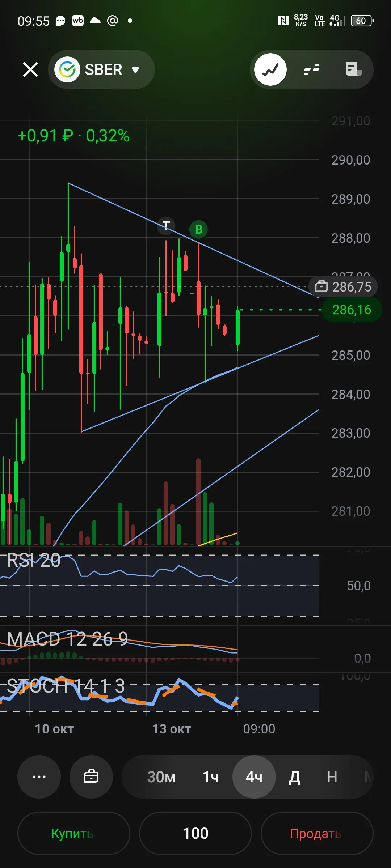This screenshot has width=391, height=868.
Task: Switch to order book view
Action: click(312, 69)
